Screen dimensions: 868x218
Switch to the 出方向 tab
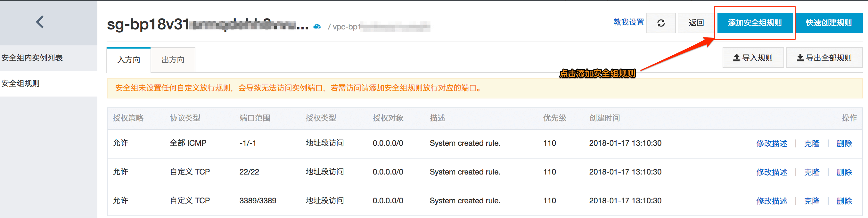coord(173,60)
